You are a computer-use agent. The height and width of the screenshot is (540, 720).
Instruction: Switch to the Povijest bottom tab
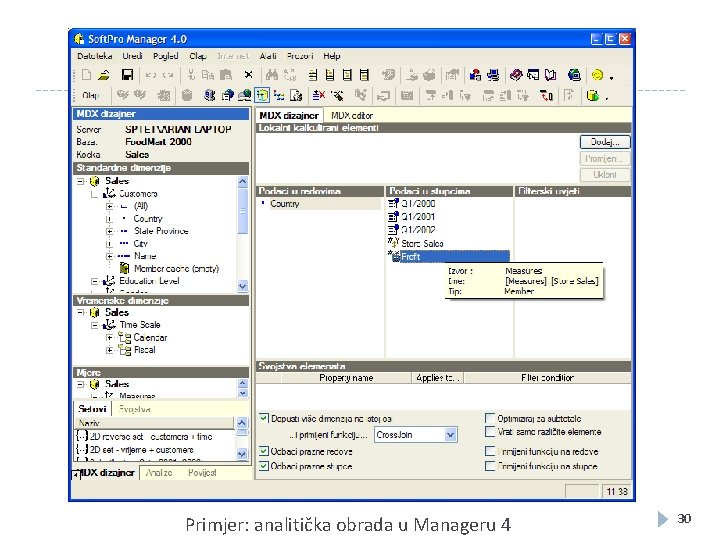coord(202,472)
